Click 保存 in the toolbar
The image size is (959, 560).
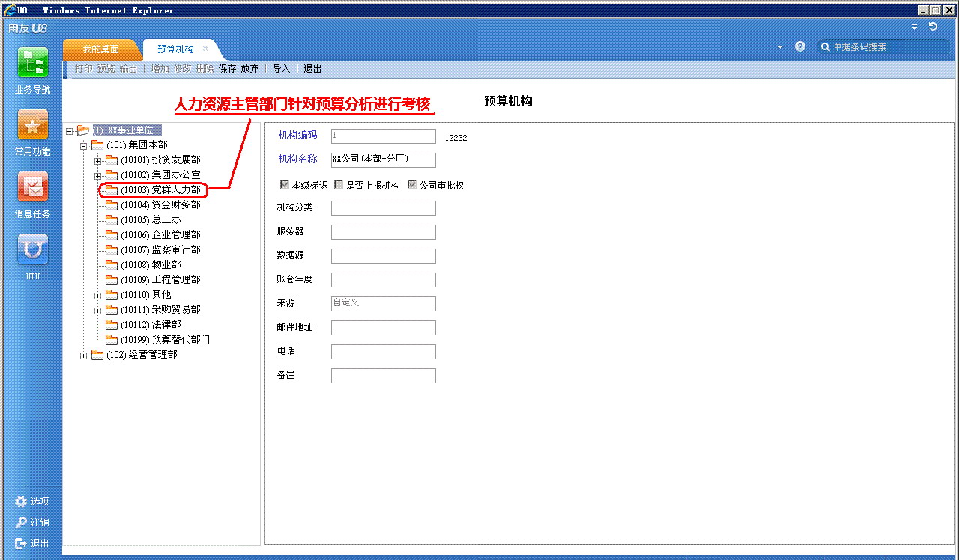(x=227, y=69)
